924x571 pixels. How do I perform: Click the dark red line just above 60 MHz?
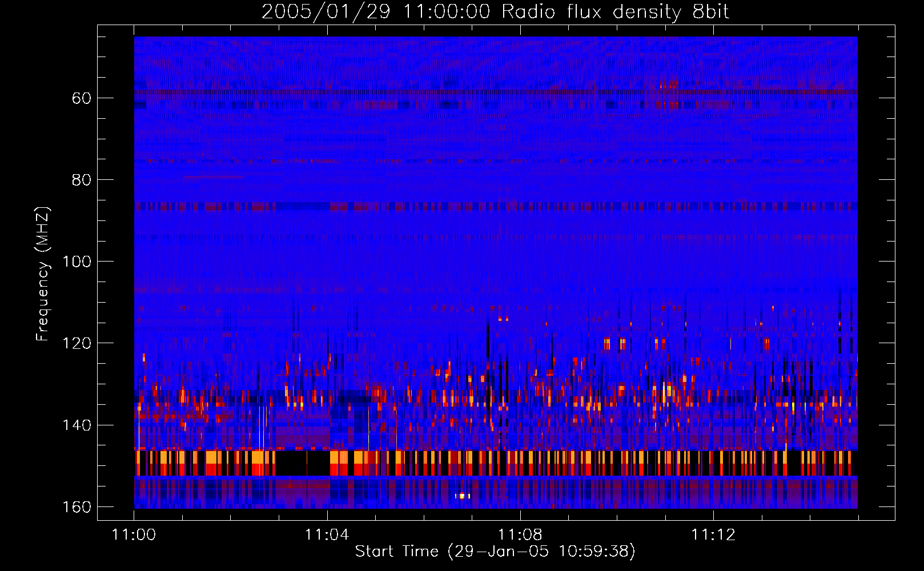[x=496, y=91]
